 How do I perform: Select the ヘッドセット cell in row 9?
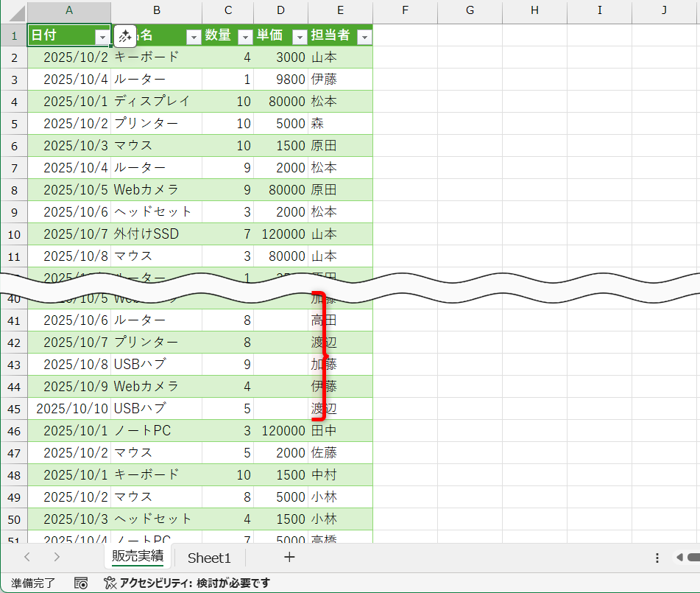click(157, 212)
